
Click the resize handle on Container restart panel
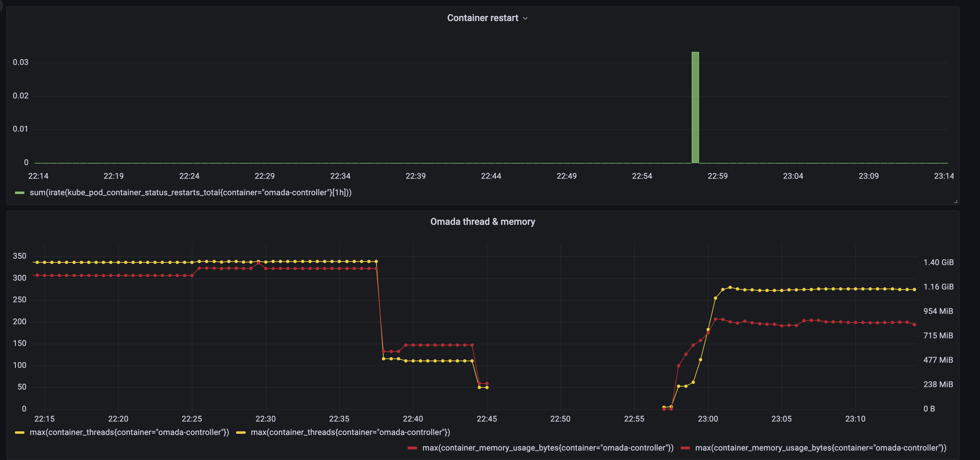955,201
